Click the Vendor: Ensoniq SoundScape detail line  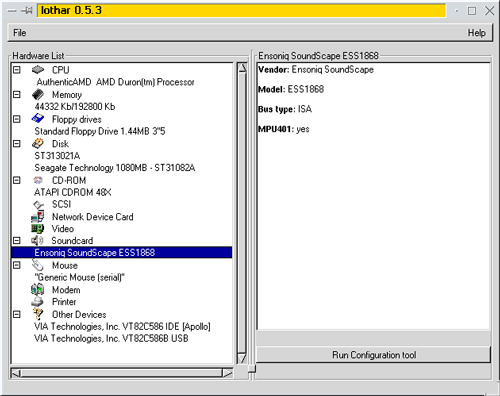click(x=316, y=69)
